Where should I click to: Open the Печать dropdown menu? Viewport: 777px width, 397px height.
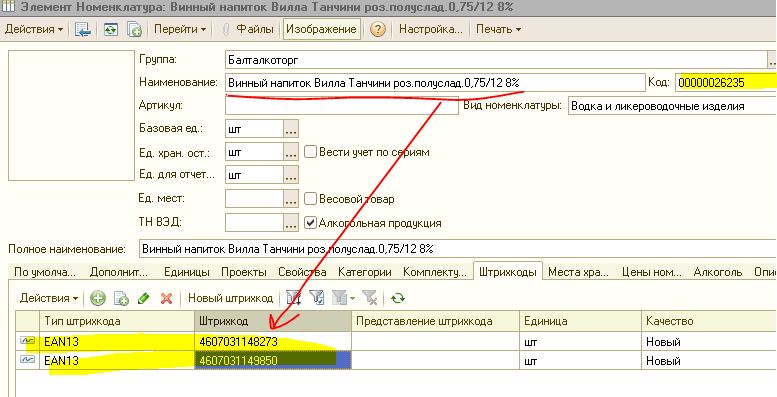[x=499, y=29]
